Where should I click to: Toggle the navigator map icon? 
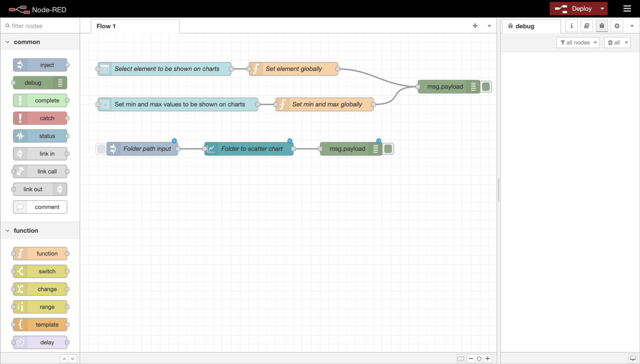[461, 359]
